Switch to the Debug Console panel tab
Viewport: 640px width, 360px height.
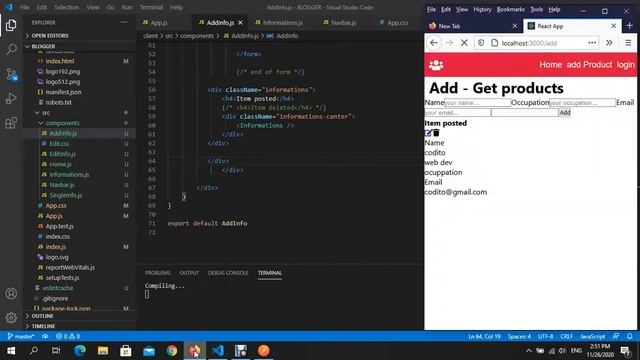pos(228,273)
